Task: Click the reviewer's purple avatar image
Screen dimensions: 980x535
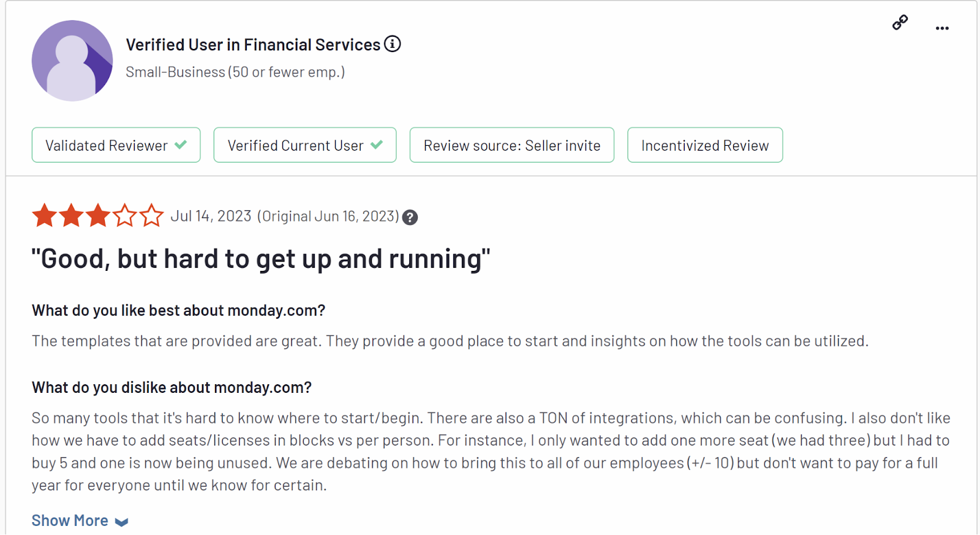Action: 72,61
